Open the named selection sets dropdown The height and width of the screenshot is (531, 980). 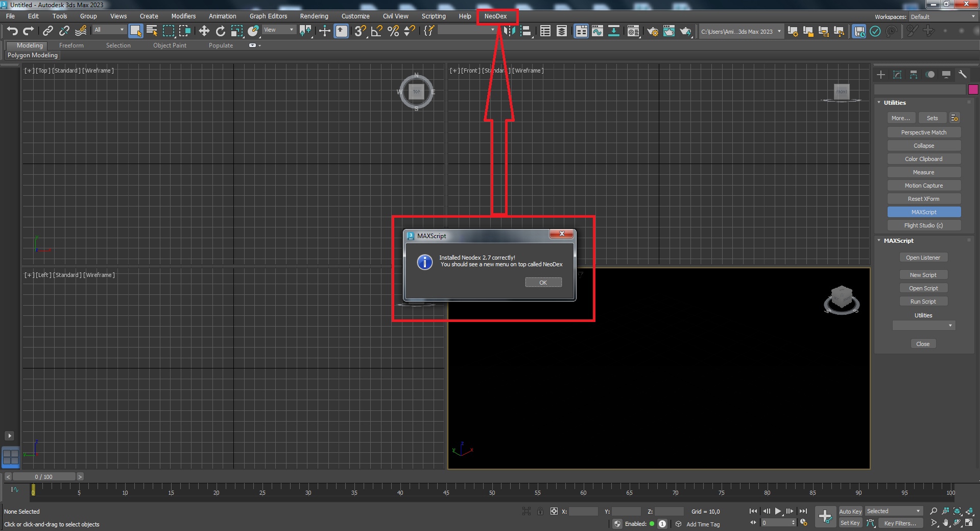pos(467,30)
